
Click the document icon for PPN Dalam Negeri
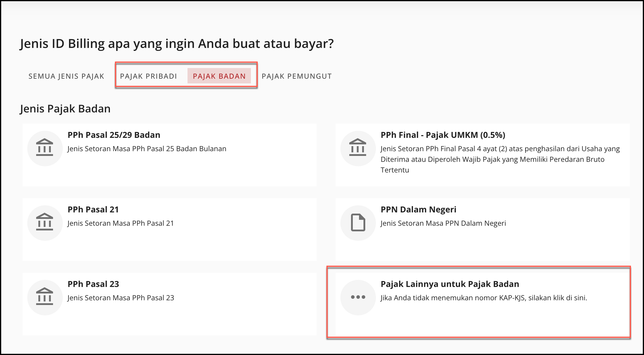click(358, 223)
